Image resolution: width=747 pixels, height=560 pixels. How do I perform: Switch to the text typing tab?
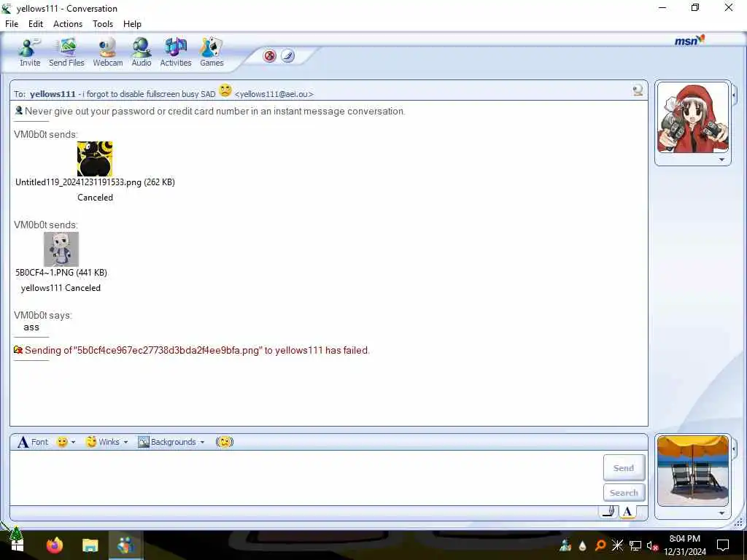point(627,512)
